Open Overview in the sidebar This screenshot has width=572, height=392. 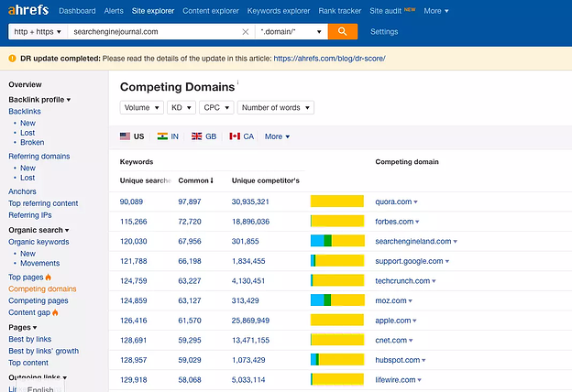point(25,84)
